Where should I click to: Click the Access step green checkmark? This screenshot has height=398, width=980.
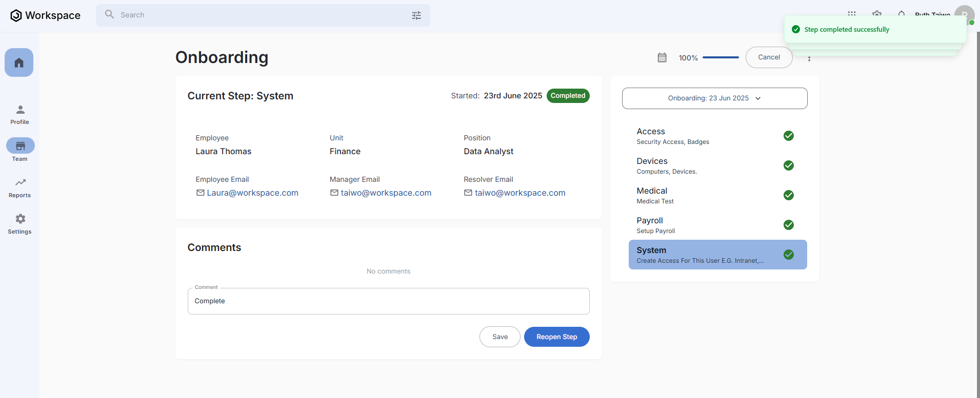[x=789, y=136]
